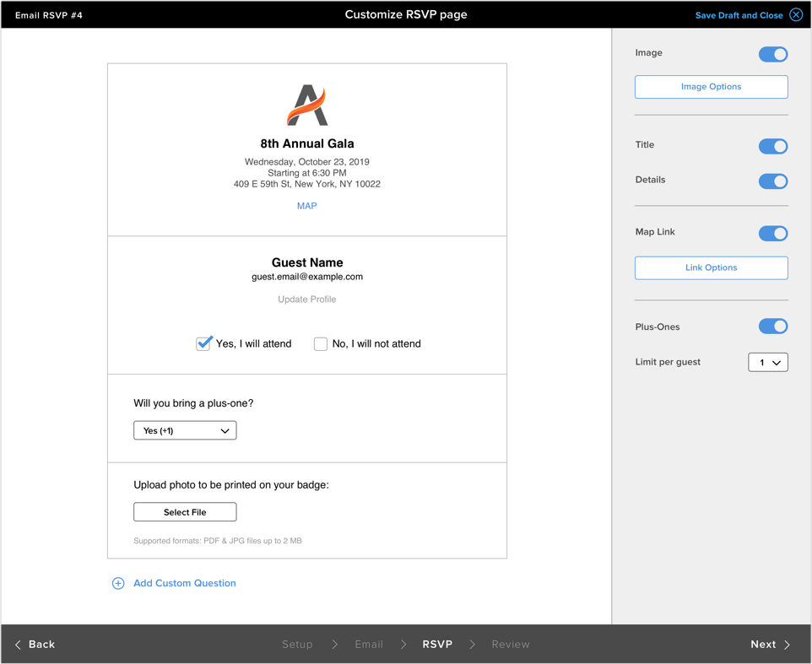Open the MAP link

tap(306, 206)
